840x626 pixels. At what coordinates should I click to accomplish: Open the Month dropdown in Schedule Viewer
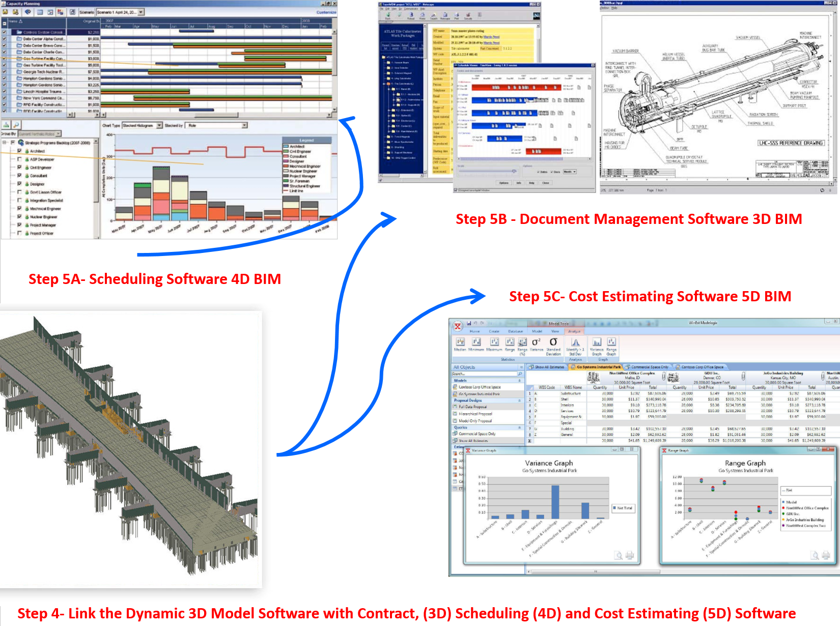570,172
